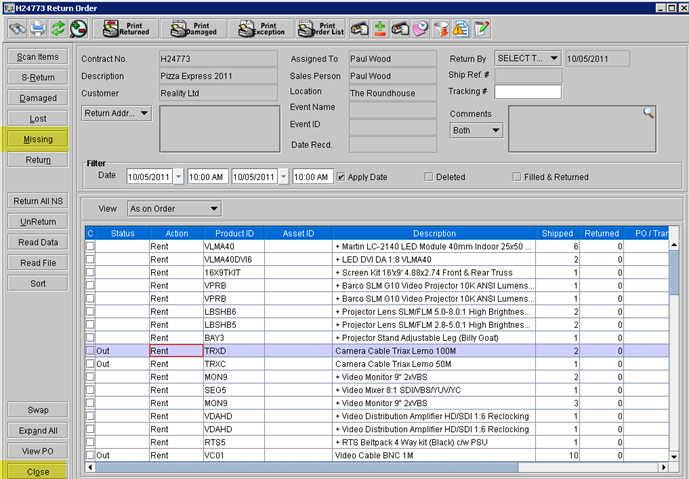Click the Print Exception toolbar button
689x479 pixels.
pos(259,29)
